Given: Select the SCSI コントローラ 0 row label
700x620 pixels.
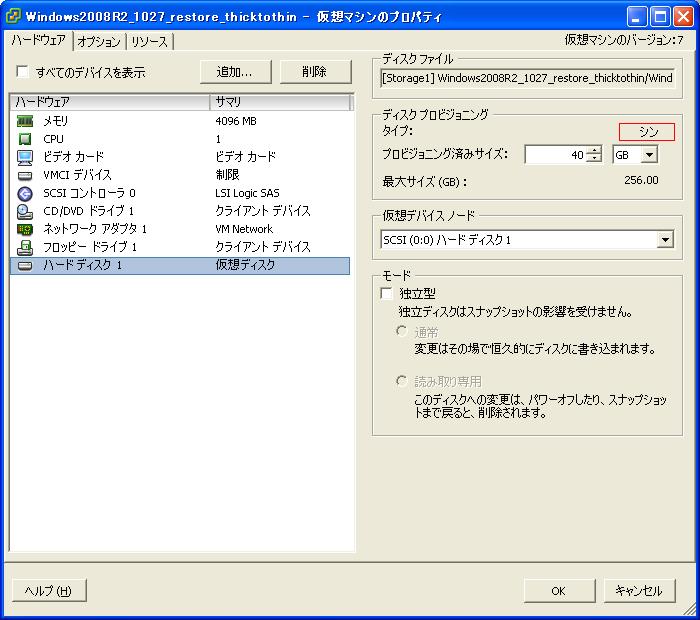Looking at the screenshot, I should click(89, 193).
